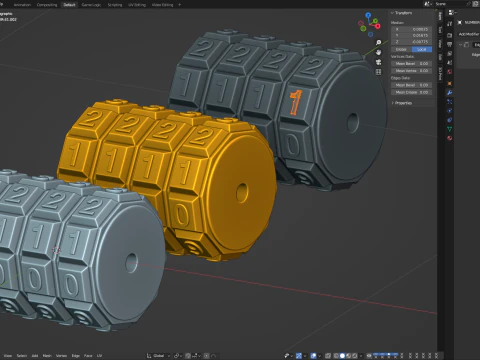Image resolution: width=480 pixels, height=360 pixels.
Task: Collapse the modifier panel arrow
Action: tap(460, 45)
